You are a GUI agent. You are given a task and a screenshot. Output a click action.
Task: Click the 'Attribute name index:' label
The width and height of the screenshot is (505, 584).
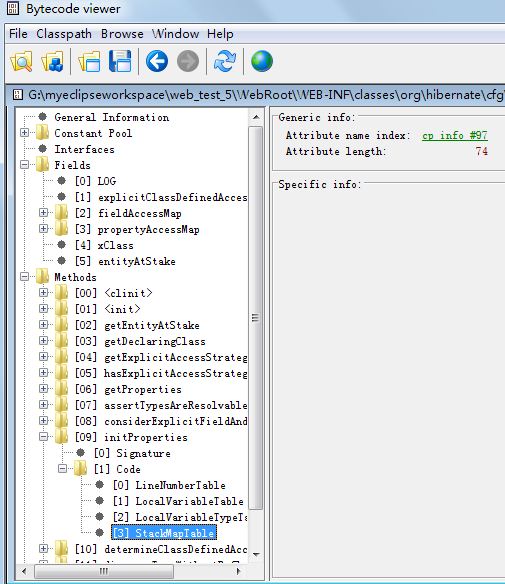pos(348,135)
